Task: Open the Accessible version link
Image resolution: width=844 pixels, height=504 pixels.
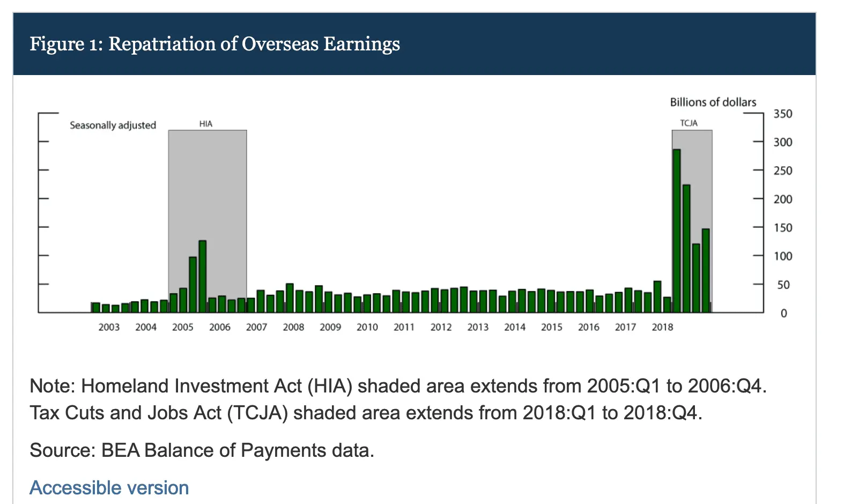Action: 109,487
